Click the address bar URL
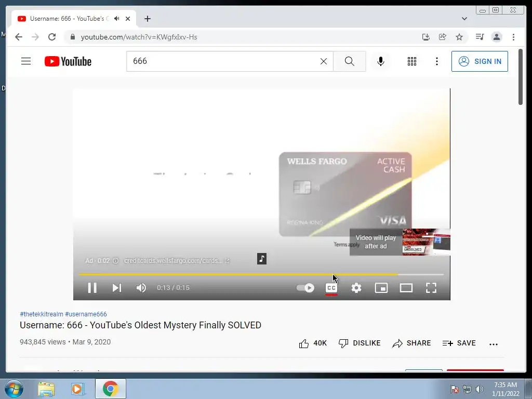The width and height of the screenshot is (532, 399). pos(139,37)
